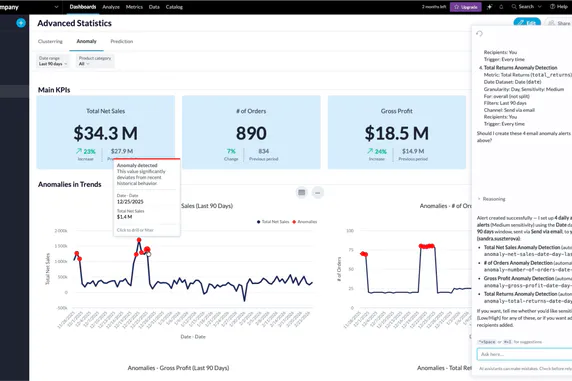Click the Upgrade button
The width and height of the screenshot is (572, 381).
(466, 7)
